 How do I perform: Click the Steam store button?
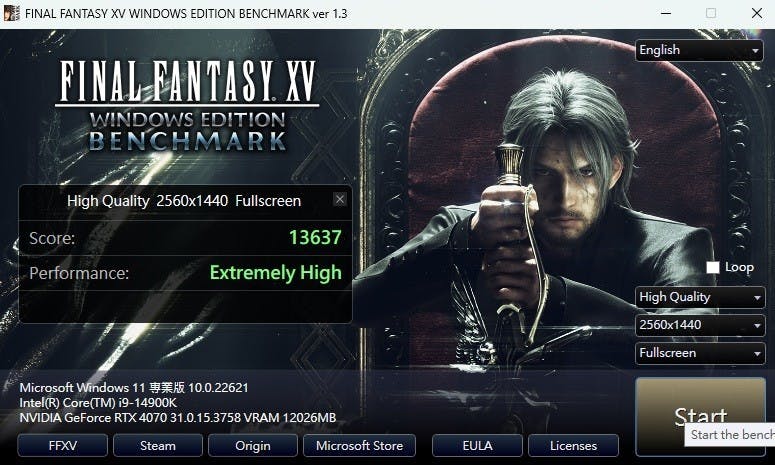[158, 446]
